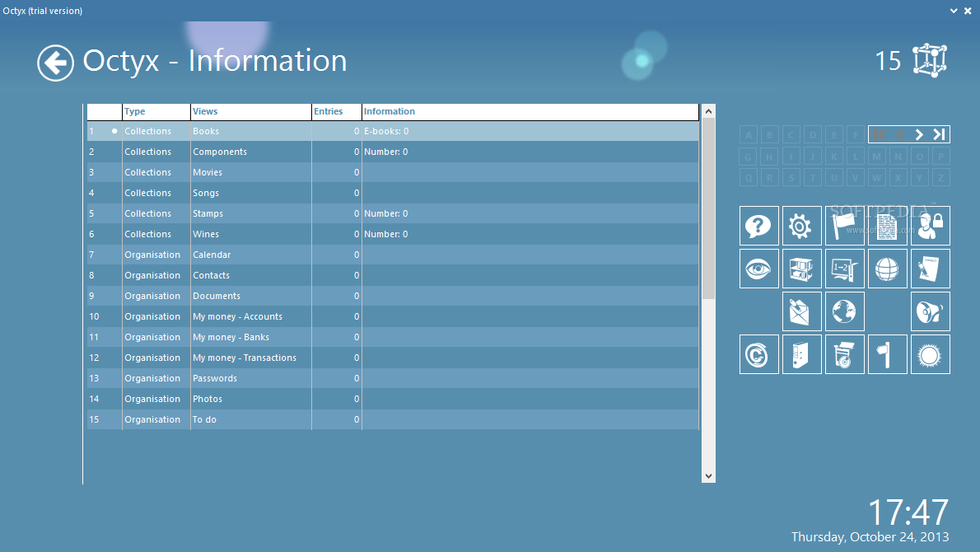
Task: Open the text document page tile
Action: point(888,226)
